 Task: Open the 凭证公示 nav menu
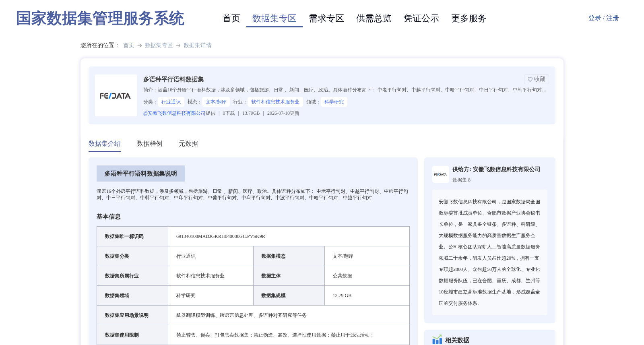[x=421, y=19]
